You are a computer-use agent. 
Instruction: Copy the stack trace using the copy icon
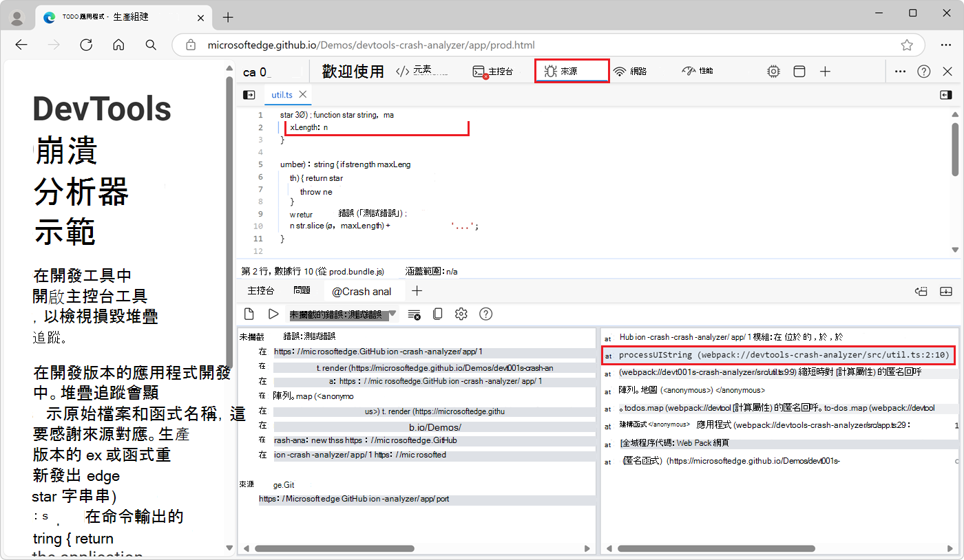437,314
